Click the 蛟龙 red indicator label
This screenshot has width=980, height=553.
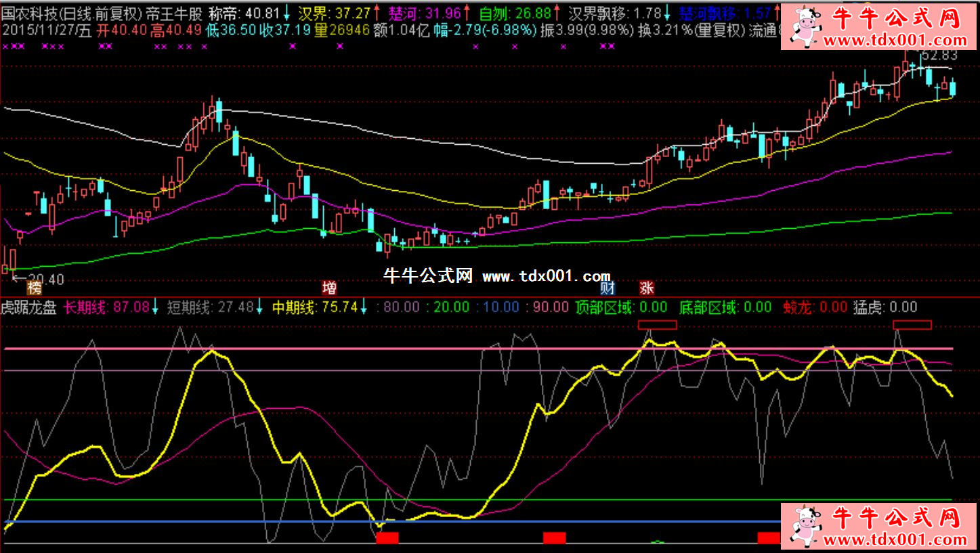pyautogui.click(x=815, y=307)
